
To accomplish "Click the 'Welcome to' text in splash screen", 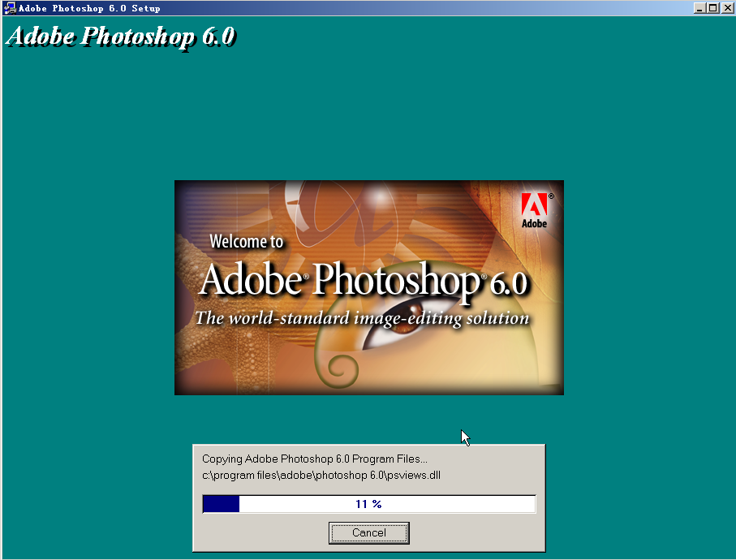I will pyautogui.click(x=247, y=241).
